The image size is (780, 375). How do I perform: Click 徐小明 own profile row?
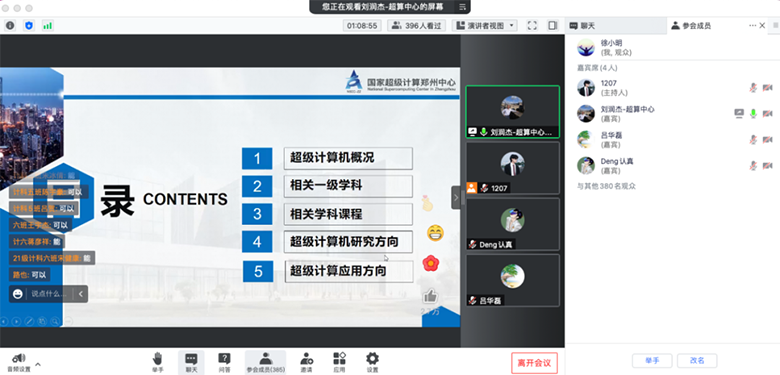674,48
